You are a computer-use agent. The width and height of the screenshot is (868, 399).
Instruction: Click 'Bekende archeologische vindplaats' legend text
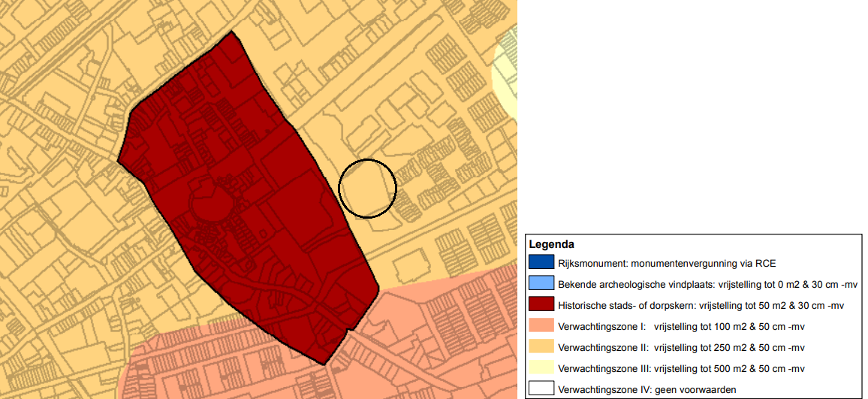pos(707,284)
